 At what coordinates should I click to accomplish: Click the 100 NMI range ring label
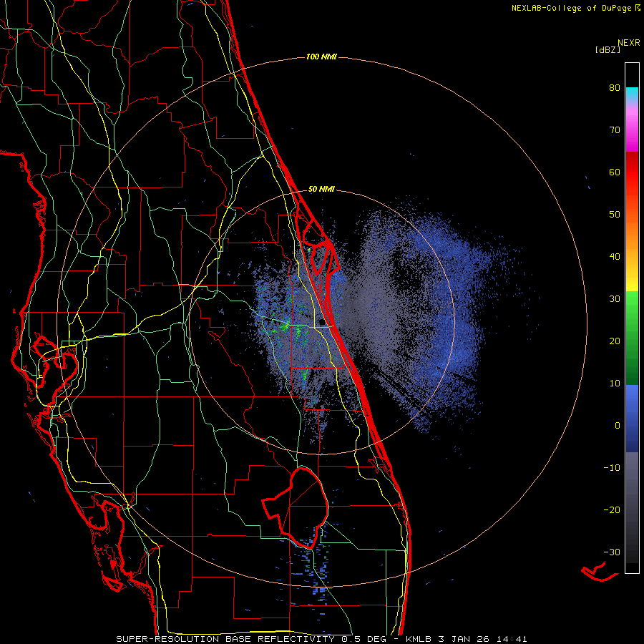(321, 57)
